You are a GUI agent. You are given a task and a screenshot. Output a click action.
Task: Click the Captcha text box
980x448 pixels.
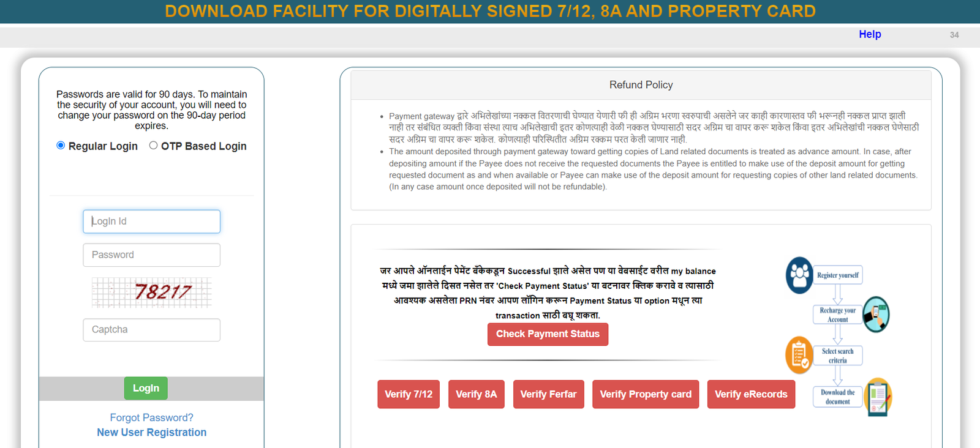(x=151, y=330)
